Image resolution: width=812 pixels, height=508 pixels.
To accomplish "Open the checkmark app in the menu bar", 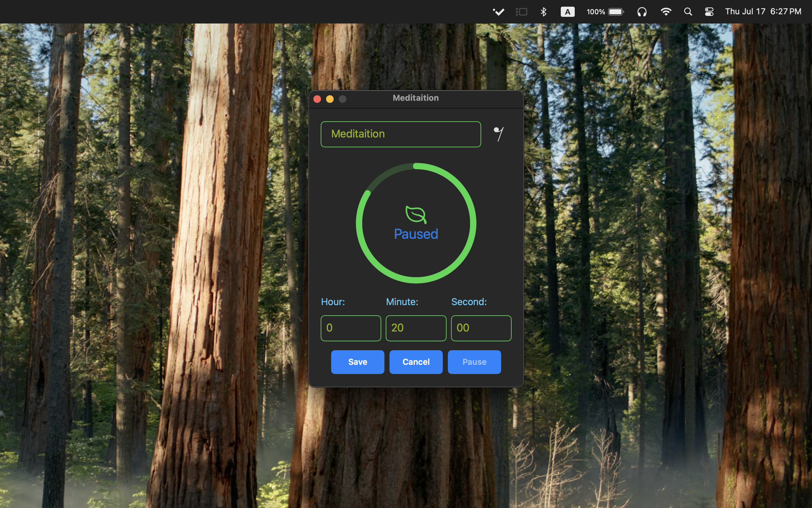I will coord(498,12).
